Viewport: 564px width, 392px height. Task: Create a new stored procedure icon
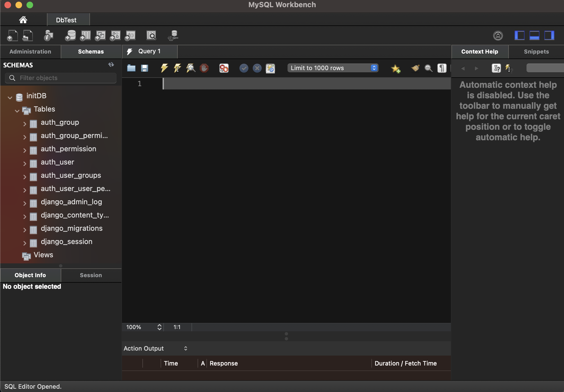[115, 36]
